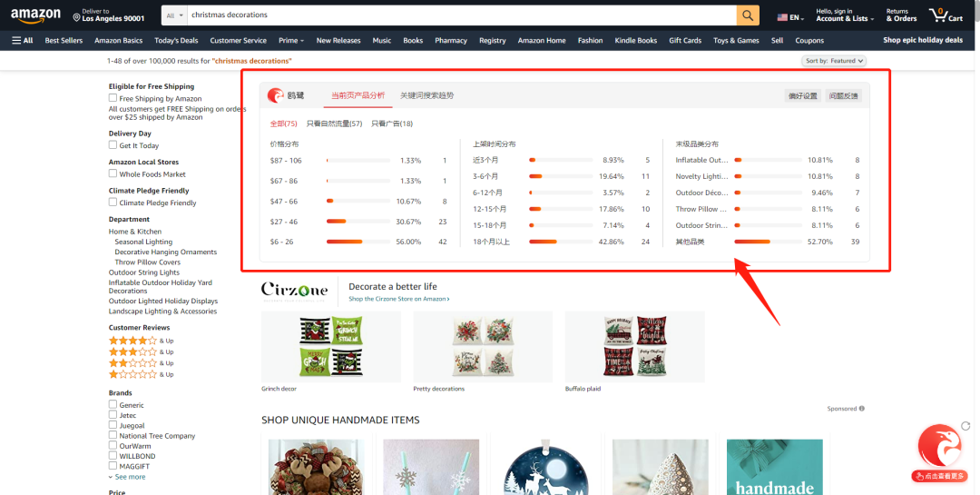
Task: Open the cart icon
Action: click(946, 15)
